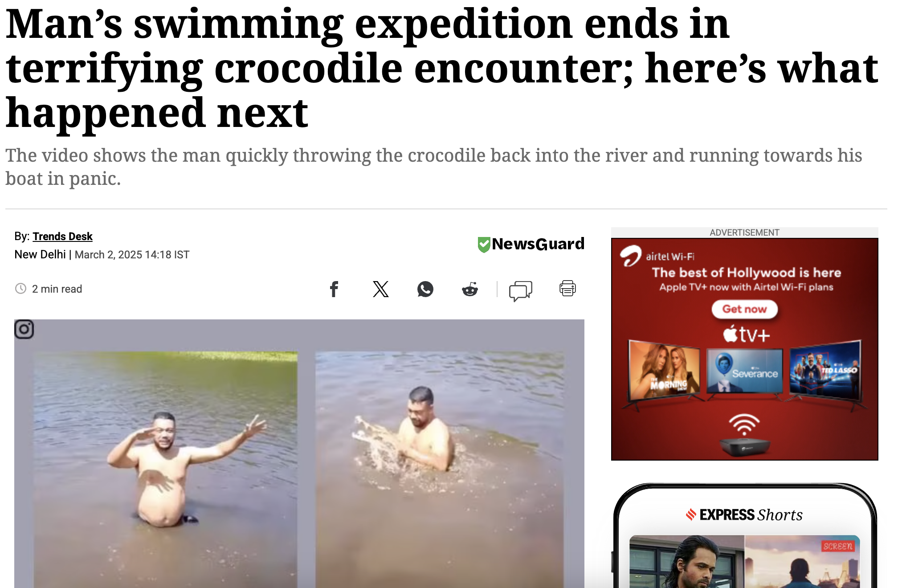Click the Airtel Wi-Fi logo in the ad
Image resolution: width=898 pixels, height=588 pixels.
click(x=657, y=256)
